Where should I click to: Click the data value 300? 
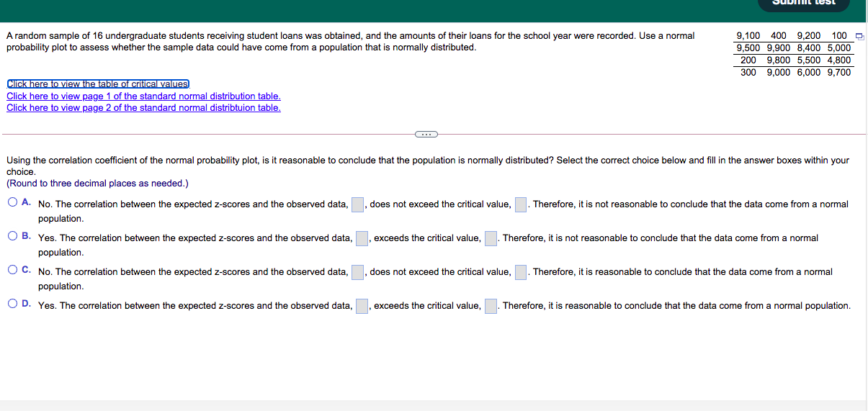click(748, 72)
